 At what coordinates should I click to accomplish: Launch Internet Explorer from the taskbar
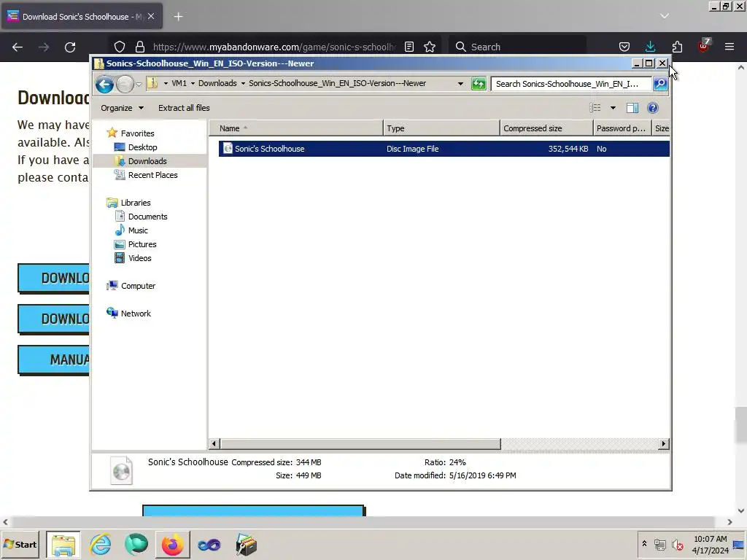(101, 545)
